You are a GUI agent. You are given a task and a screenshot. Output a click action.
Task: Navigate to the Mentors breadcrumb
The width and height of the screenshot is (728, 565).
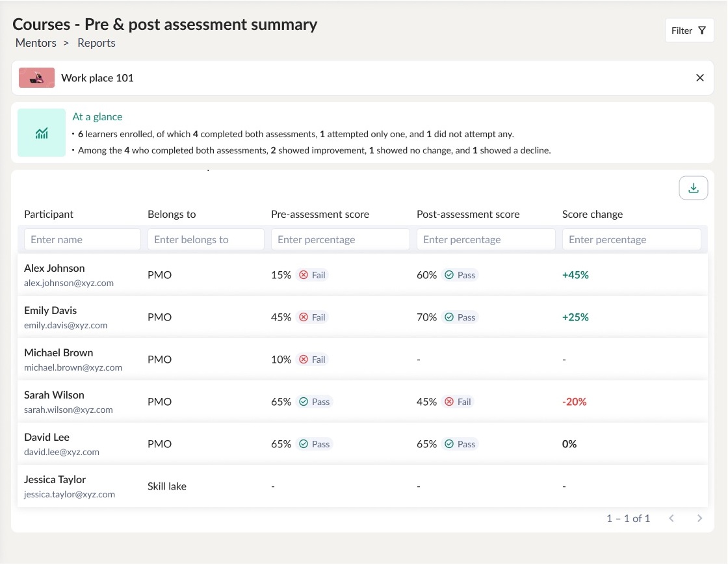(36, 43)
